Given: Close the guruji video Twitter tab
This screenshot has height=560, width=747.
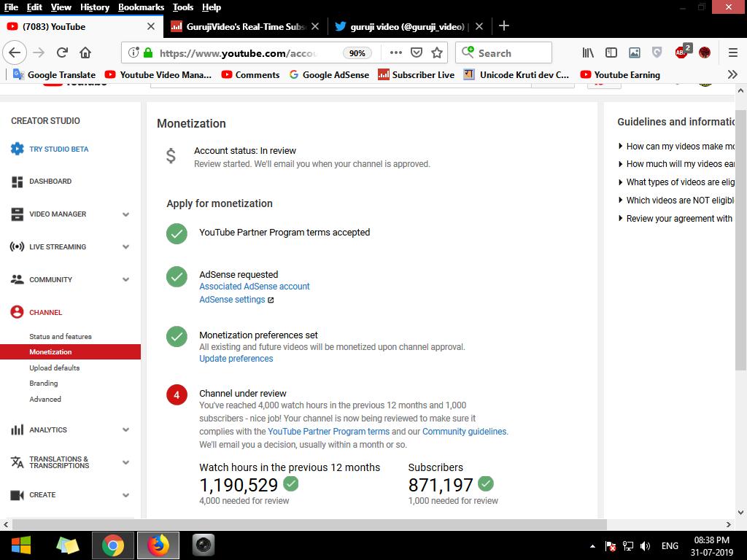Looking at the screenshot, I should [479, 27].
